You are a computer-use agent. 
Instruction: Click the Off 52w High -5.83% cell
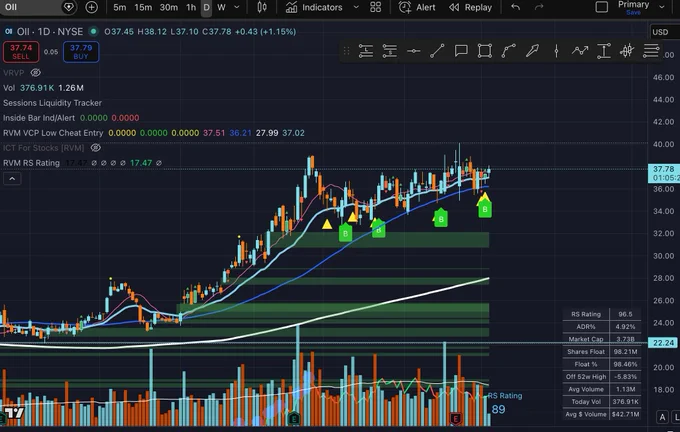[x=625, y=377]
